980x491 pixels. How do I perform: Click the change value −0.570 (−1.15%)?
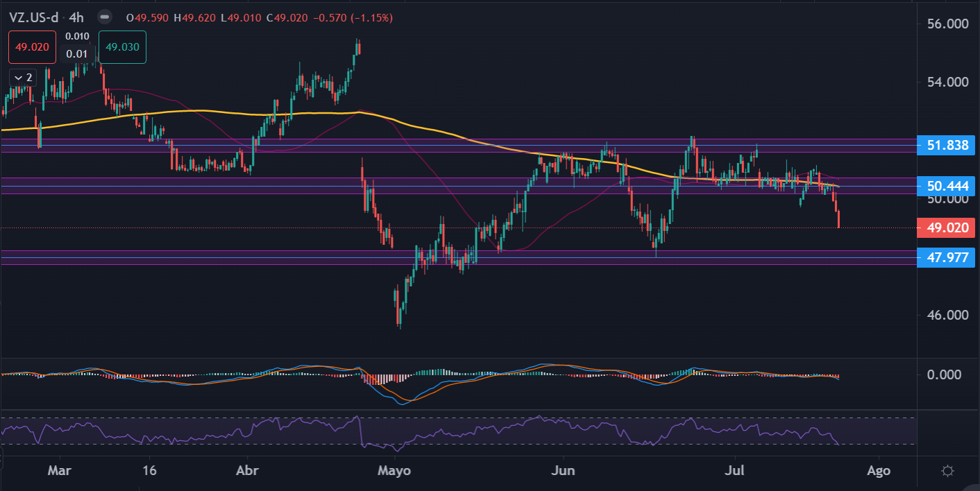point(353,17)
